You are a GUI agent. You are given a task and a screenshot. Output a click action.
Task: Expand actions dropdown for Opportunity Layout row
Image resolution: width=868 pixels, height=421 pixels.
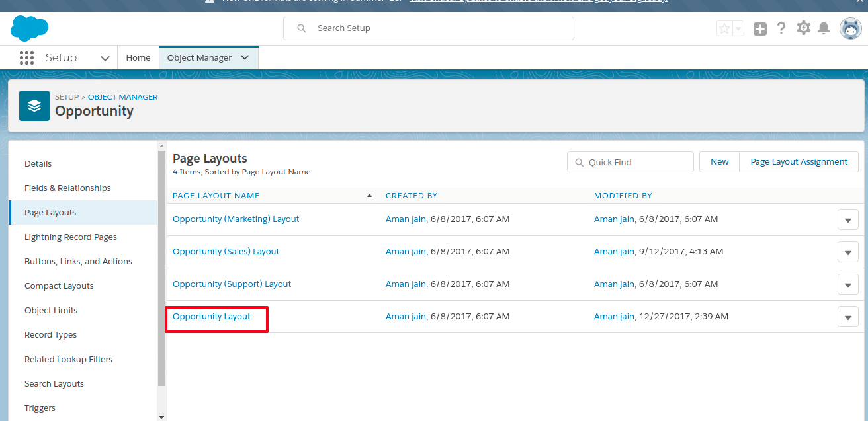[x=847, y=317]
